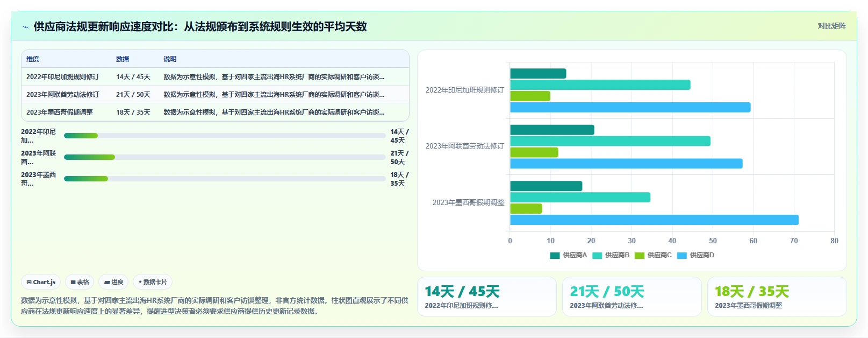Image resolution: width=868 pixels, height=338 pixels.
Task: Click table cell 2023年墨西哥假期调整
Action: point(60,112)
